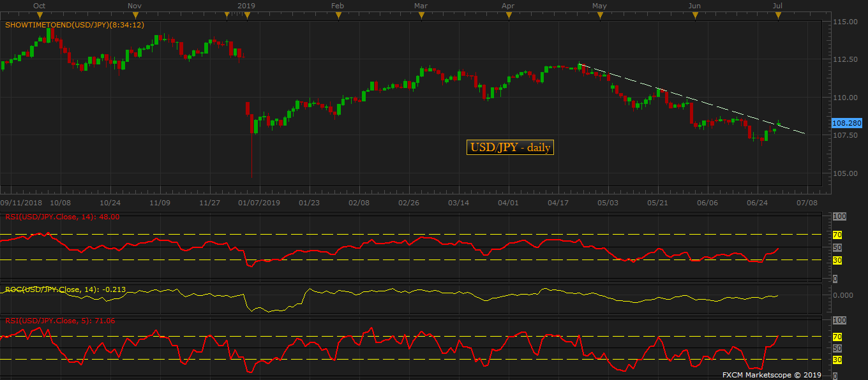Click the 09/11/2018 date label
Screen dimensions: 868x380
[21, 203]
